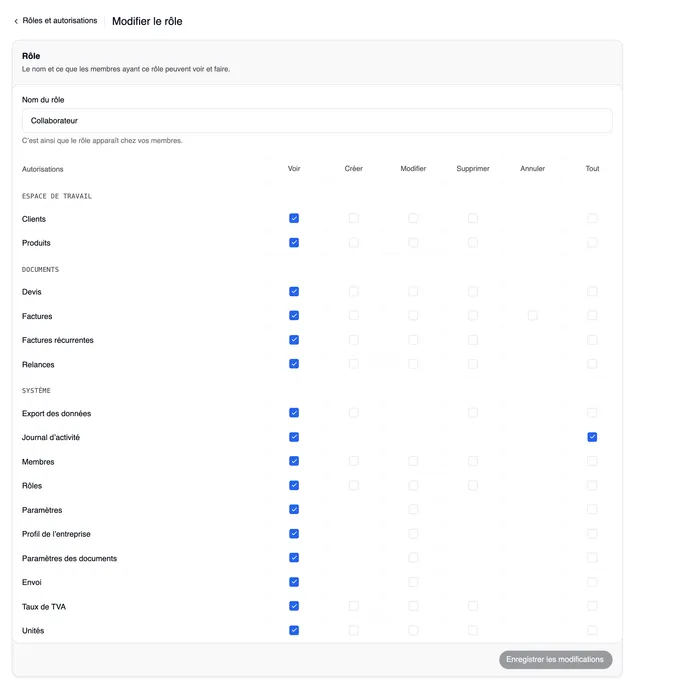Viewport: 680px width, 691px height.
Task: Click the 'Modifier le rôle' page title
Action: coord(147,21)
